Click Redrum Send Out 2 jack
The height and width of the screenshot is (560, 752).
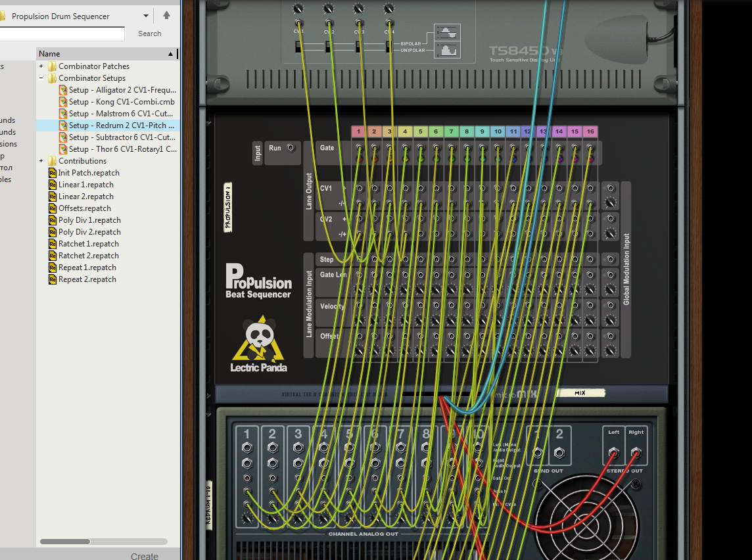pos(559,453)
